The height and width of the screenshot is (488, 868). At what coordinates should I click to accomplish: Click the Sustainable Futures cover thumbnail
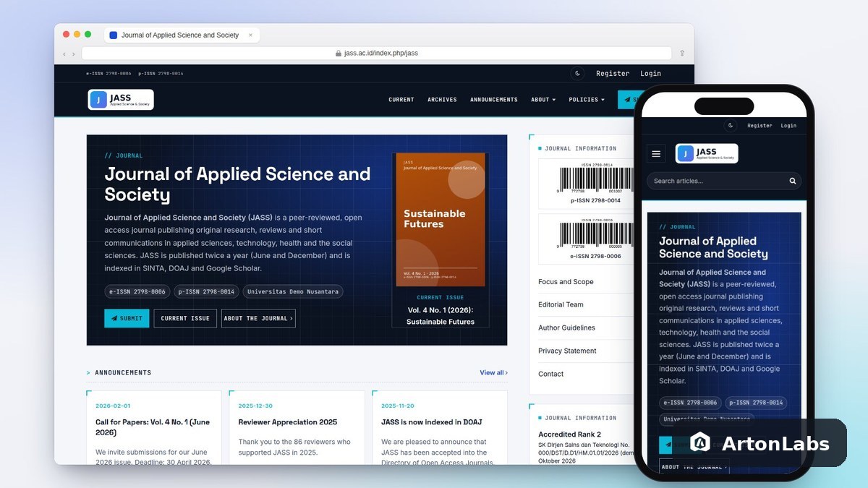coord(441,219)
